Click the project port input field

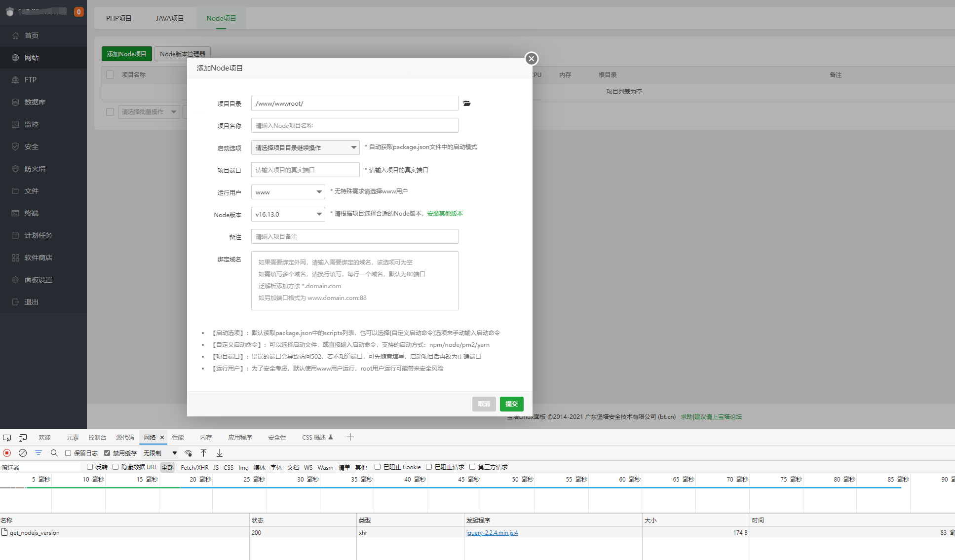click(306, 170)
